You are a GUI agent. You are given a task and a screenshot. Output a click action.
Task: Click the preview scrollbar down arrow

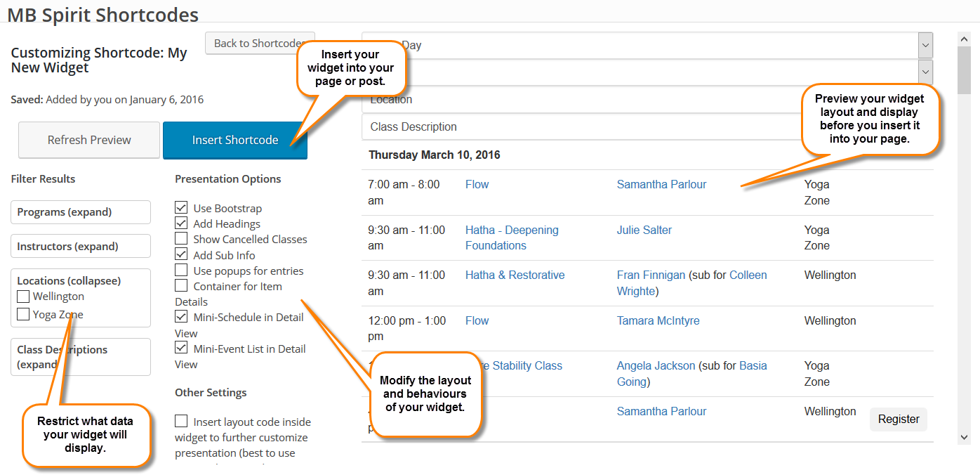click(964, 436)
